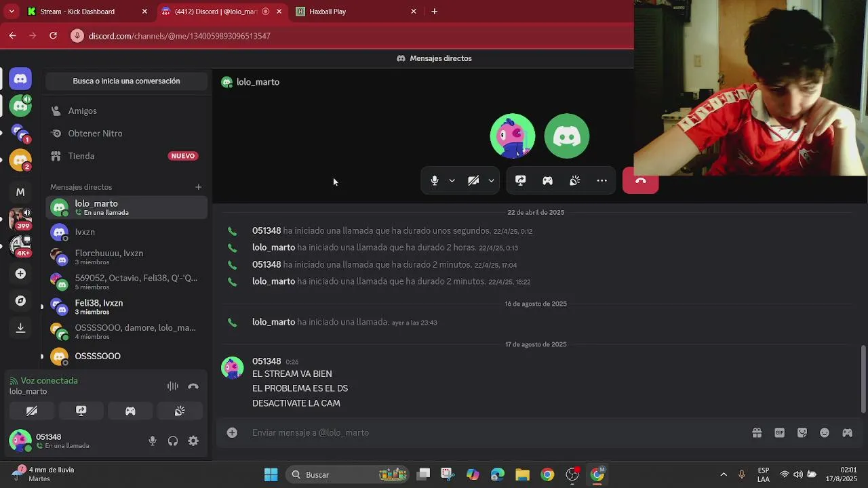Open Feli38, lvxzn group chat
868x488 pixels.
pyautogui.click(x=126, y=307)
